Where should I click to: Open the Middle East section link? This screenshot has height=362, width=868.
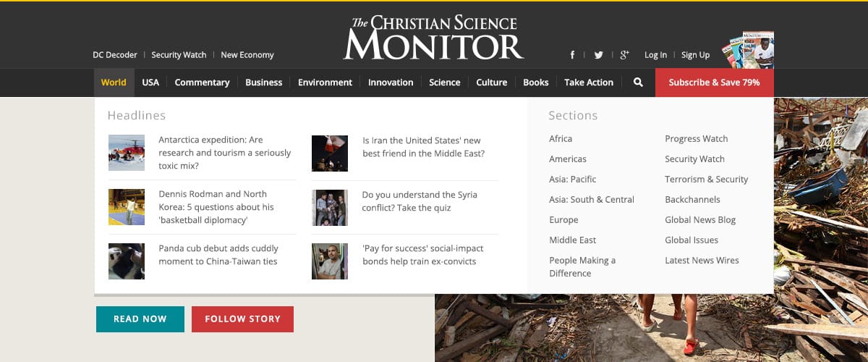(x=573, y=240)
